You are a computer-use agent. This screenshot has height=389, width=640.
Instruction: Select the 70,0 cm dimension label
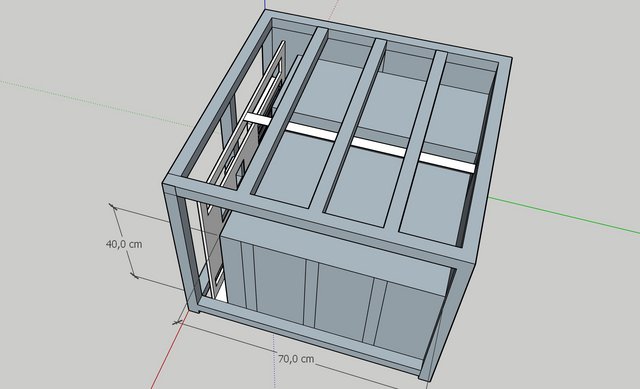point(296,359)
